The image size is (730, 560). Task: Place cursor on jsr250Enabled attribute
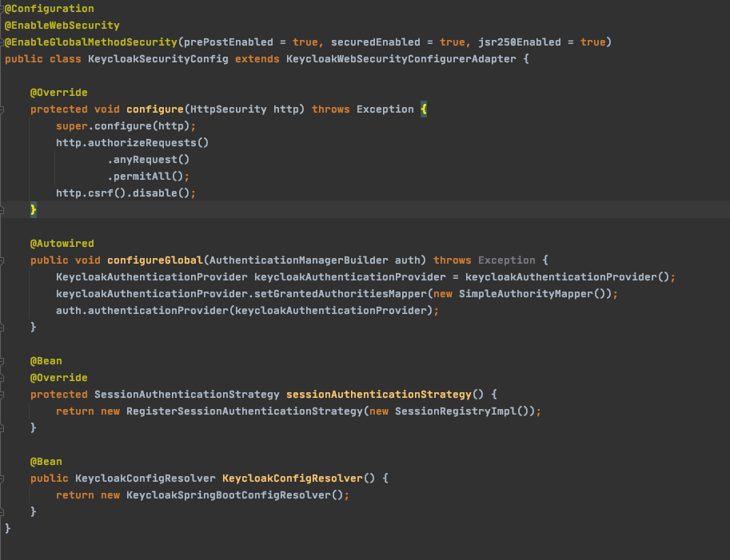pyautogui.click(x=520, y=42)
